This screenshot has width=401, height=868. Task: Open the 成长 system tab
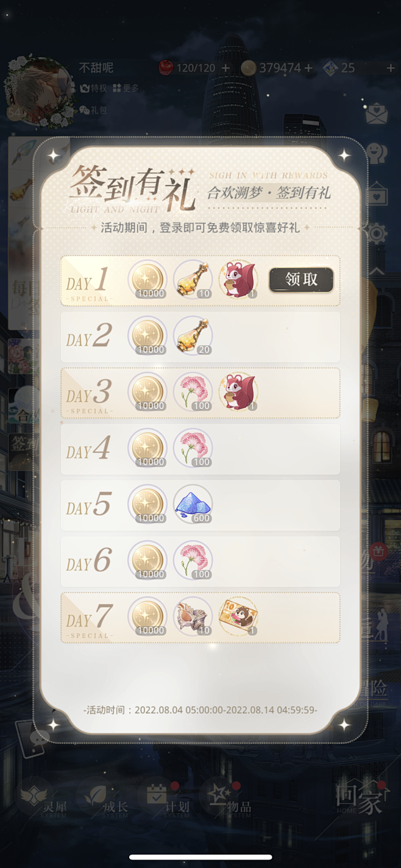coord(105,799)
